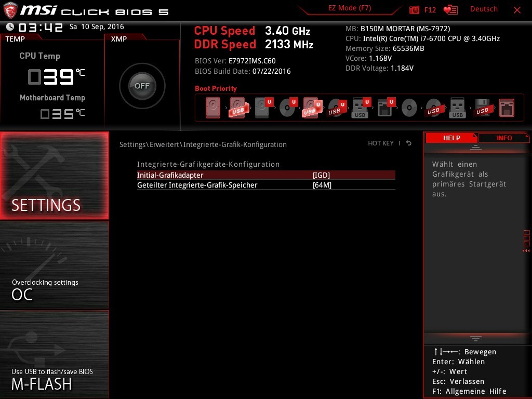The image size is (532, 399).
Task: Select the Geteilter Integrierte-Grafik-Speicher row label
Action: click(197, 185)
